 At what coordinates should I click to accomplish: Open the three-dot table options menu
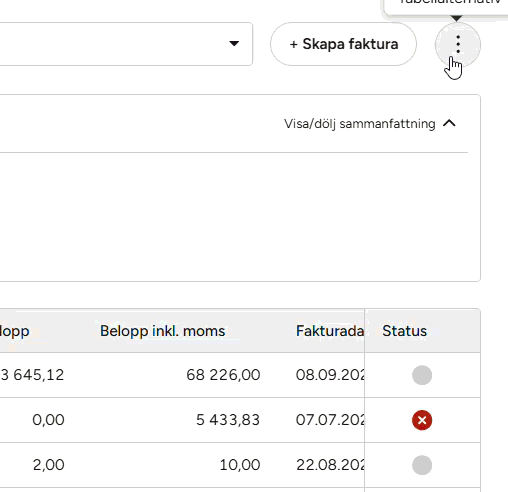coord(458,44)
